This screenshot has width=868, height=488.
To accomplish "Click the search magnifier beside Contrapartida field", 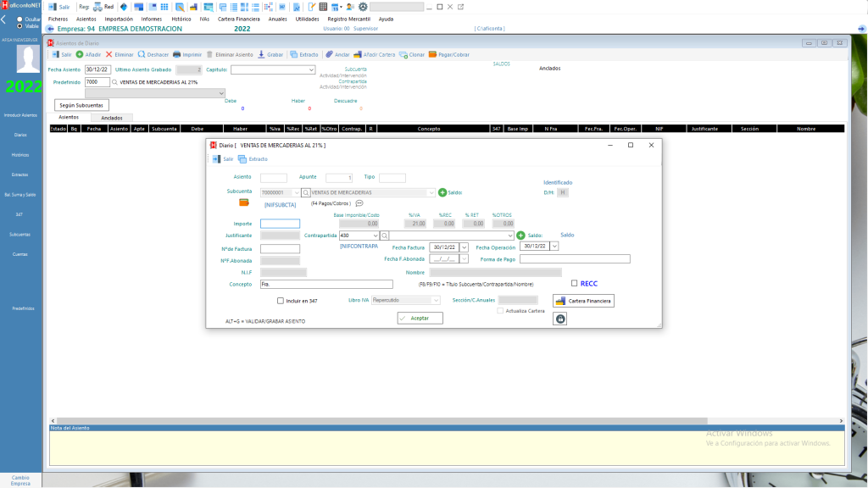I will (x=385, y=236).
